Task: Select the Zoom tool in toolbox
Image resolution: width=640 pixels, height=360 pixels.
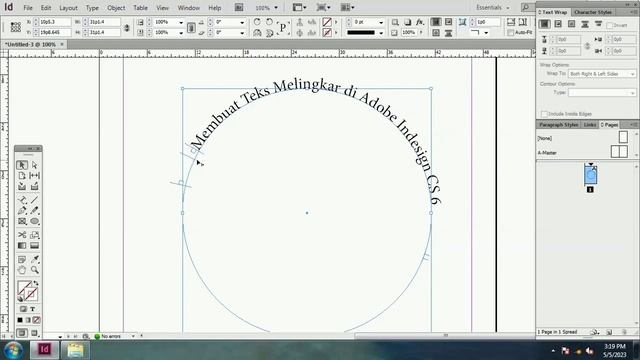Action: tap(35, 270)
